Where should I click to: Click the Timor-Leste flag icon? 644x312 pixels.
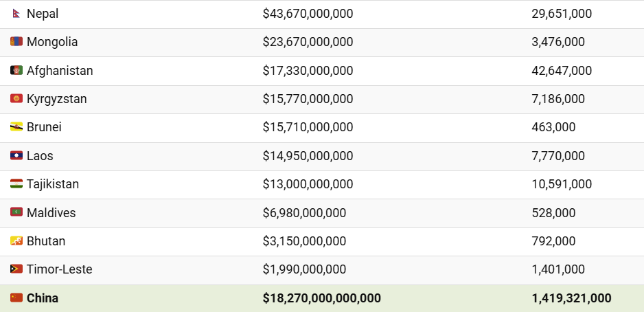tap(16, 269)
